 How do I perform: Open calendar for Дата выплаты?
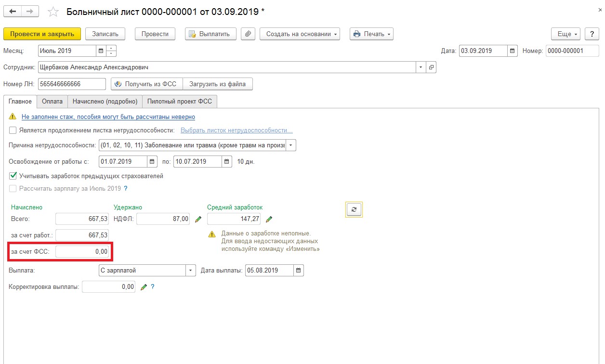[299, 271]
